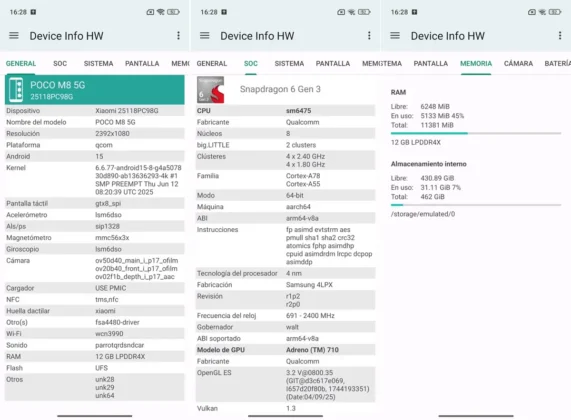Switch to CÁMARA tab in the third screen
The image size is (571, 420).
[518, 63]
